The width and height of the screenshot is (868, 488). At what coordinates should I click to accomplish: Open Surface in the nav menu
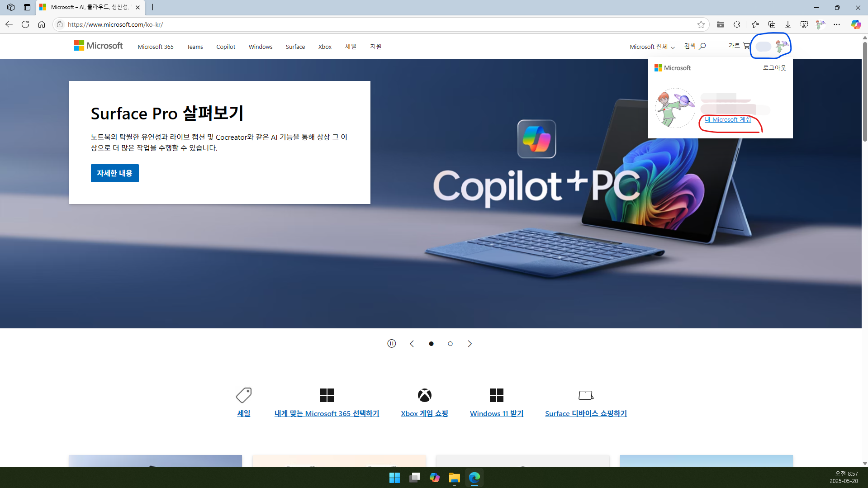[x=295, y=47]
